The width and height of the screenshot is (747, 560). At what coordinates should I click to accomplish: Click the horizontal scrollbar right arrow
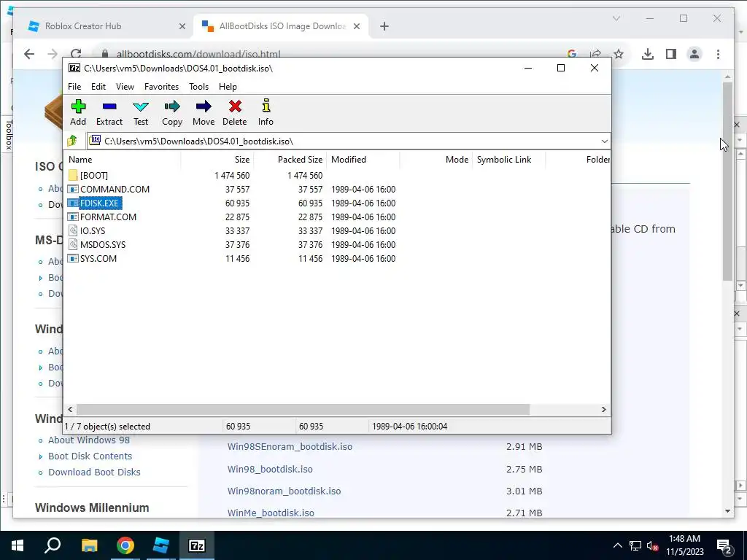(603, 410)
